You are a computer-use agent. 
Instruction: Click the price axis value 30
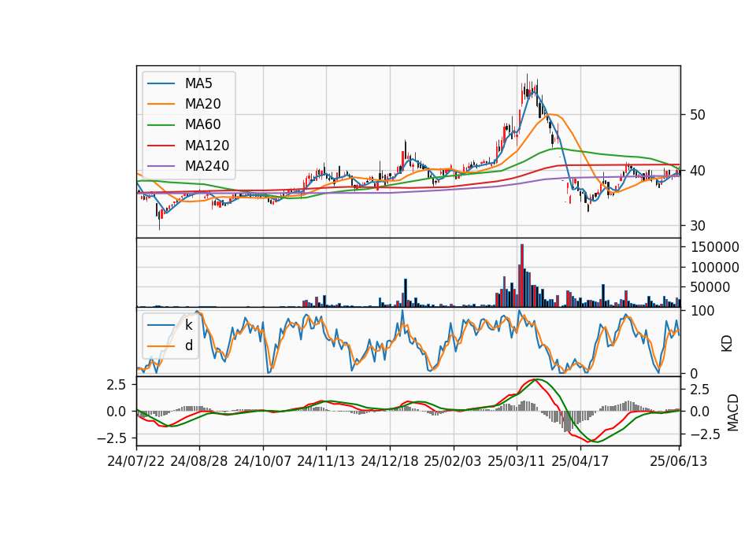tap(698, 226)
